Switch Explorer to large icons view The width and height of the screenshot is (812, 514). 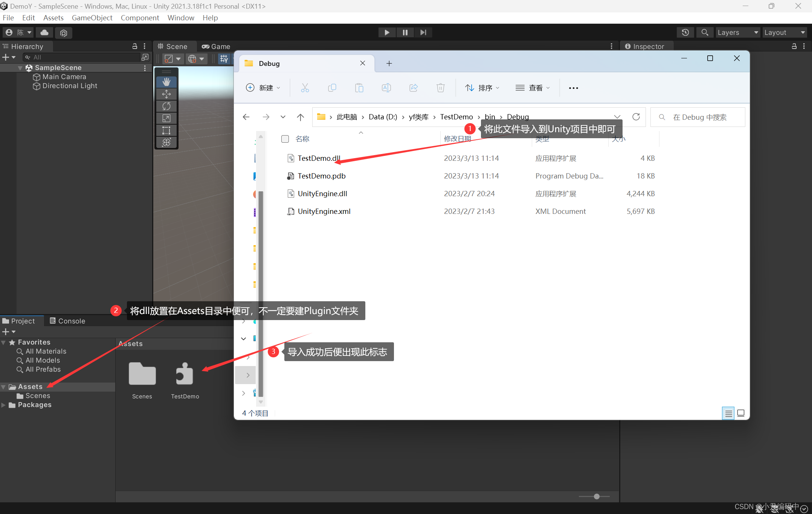click(741, 413)
